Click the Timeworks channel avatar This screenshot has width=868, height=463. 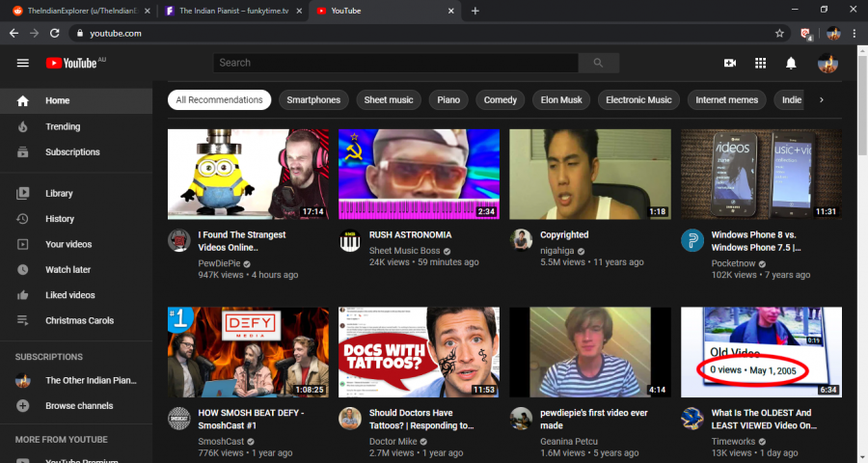point(692,419)
